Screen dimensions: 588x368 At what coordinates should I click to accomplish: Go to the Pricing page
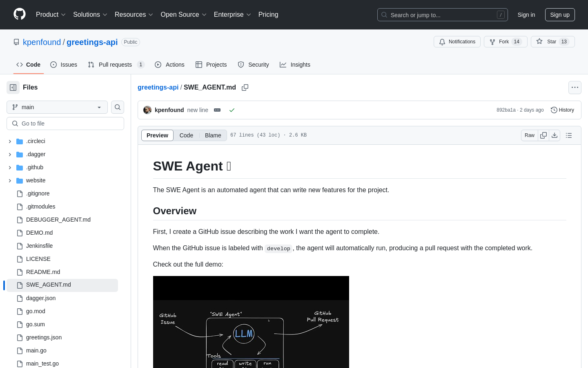pos(268,14)
